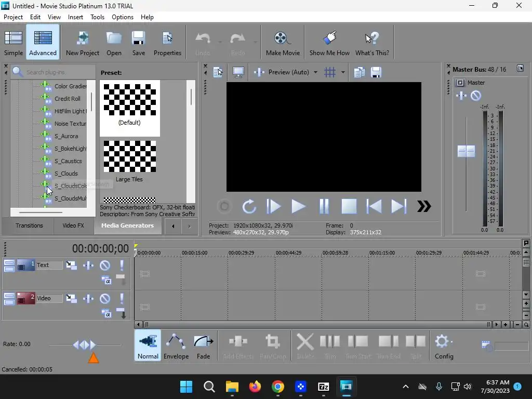The image size is (532, 399).
Task: Select Credit Roll generator
Action: coord(68,99)
